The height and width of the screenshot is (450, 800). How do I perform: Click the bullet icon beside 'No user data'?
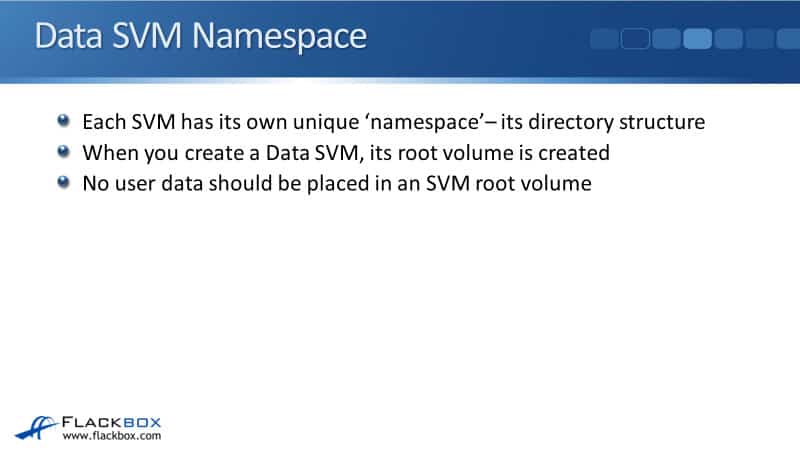64,183
